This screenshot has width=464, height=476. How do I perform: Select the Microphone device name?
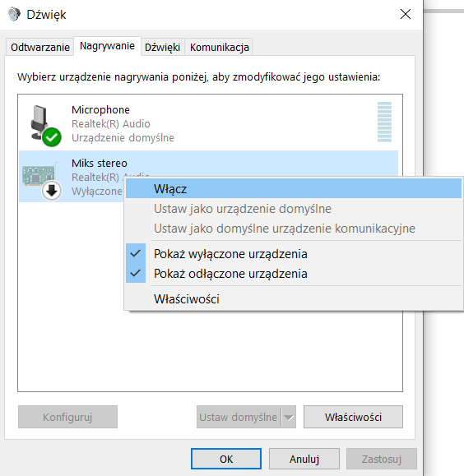pos(100,109)
